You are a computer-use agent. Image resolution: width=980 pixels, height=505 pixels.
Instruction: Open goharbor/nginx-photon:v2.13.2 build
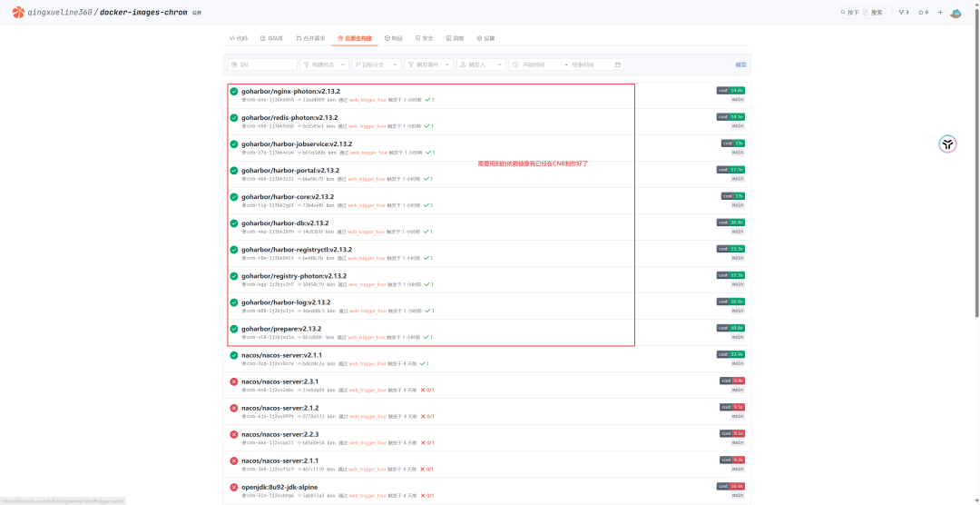click(x=290, y=92)
